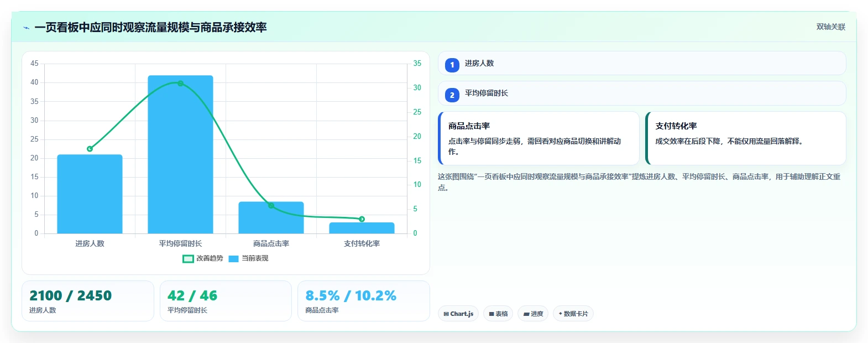The width and height of the screenshot is (868, 343).
Task: Select the 进度 tag
Action: tap(533, 314)
